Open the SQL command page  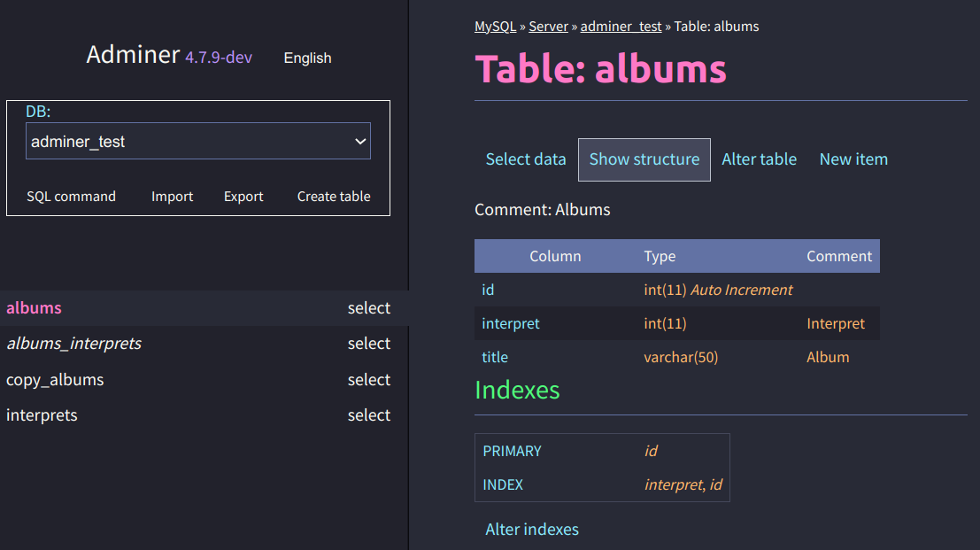71,196
